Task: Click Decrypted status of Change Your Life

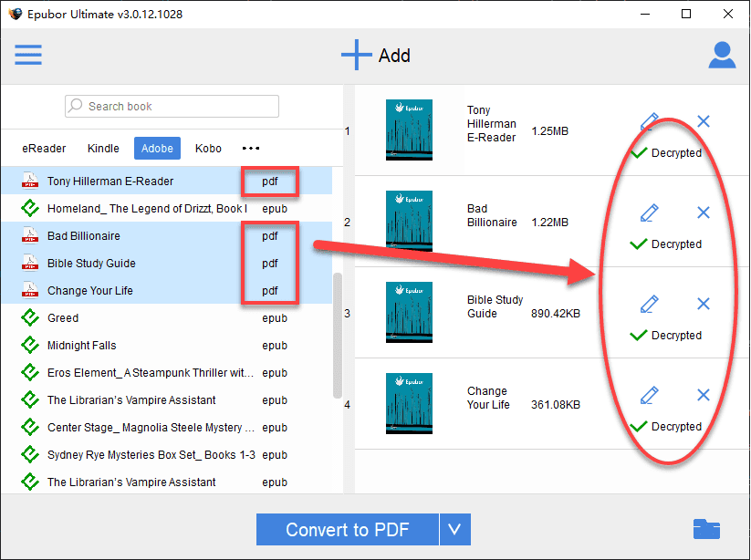Action: [x=666, y=427]
